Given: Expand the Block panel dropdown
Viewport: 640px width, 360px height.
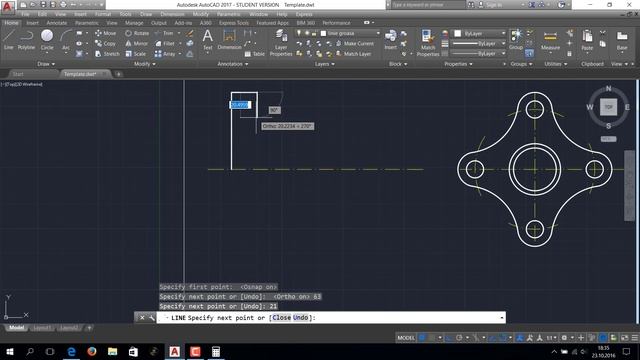Looking at the screenshot, I should point(398,64).
